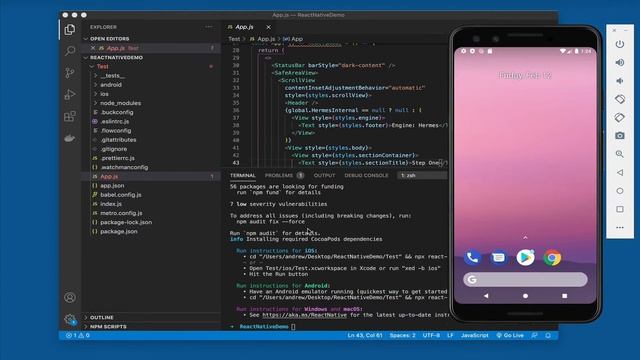This screenshot has width=640, height=360.
Task: Rotate emulator right icon
Action: pyautogui.click(x=620, y=118)
